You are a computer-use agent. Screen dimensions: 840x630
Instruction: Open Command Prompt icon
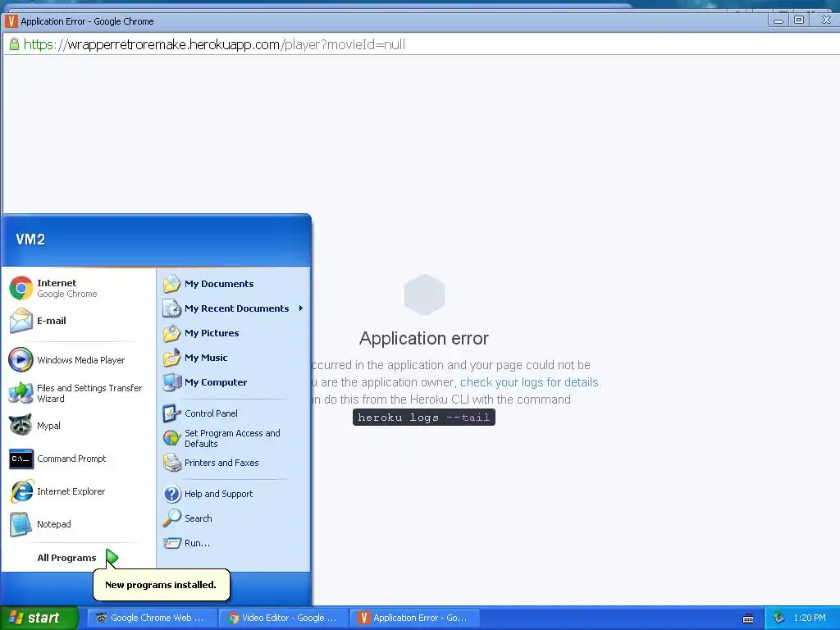[21, 459]
